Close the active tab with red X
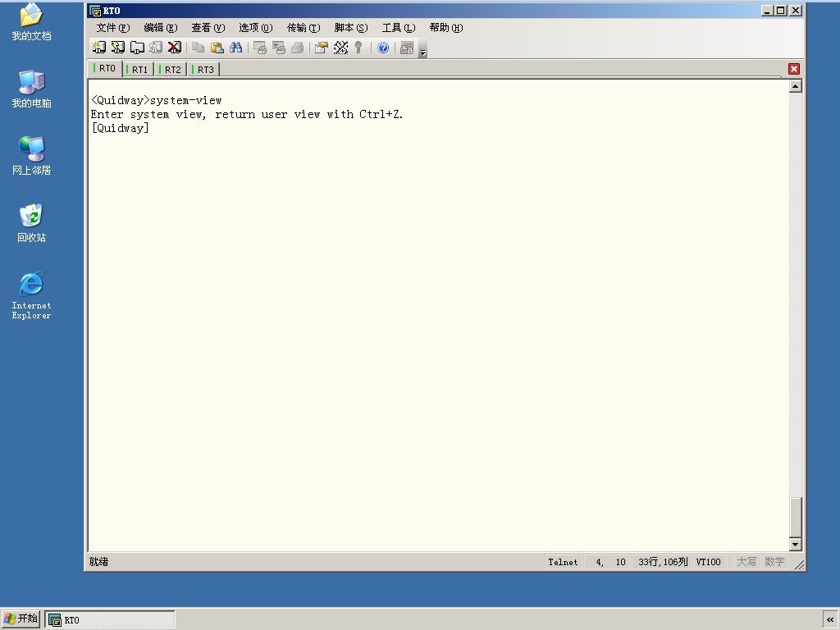 click(x=794, y=69)
